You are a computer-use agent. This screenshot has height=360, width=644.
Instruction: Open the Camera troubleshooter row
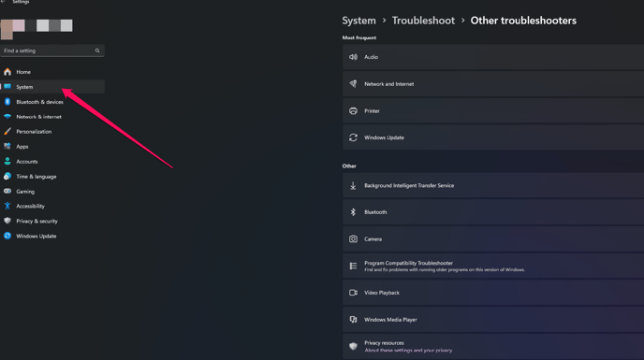pos(493,238)
